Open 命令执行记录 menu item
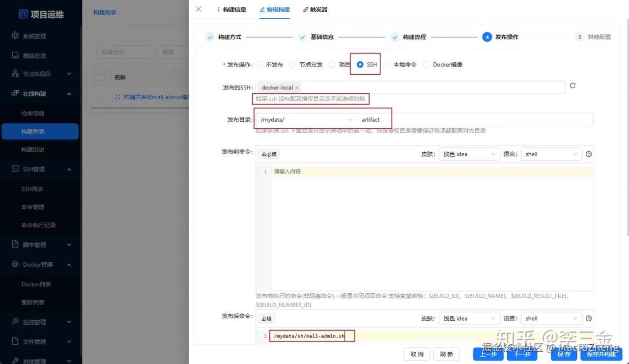 tap(39, 225)
